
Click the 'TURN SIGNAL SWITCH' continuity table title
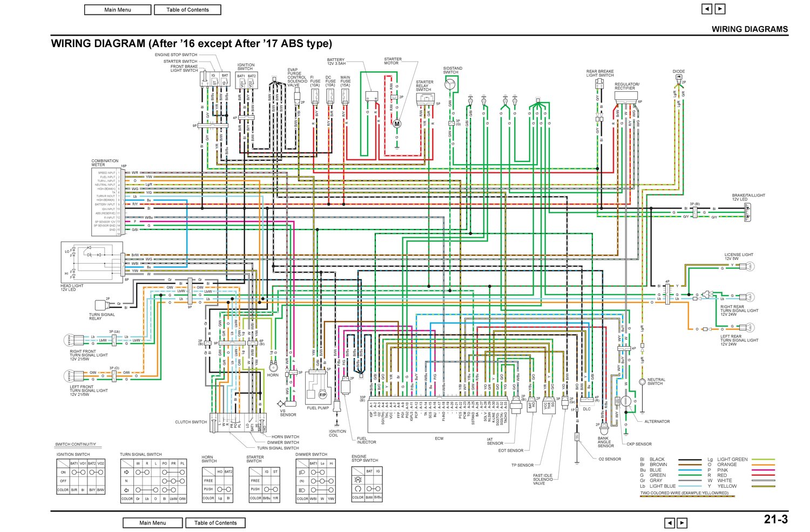[140, 454]
